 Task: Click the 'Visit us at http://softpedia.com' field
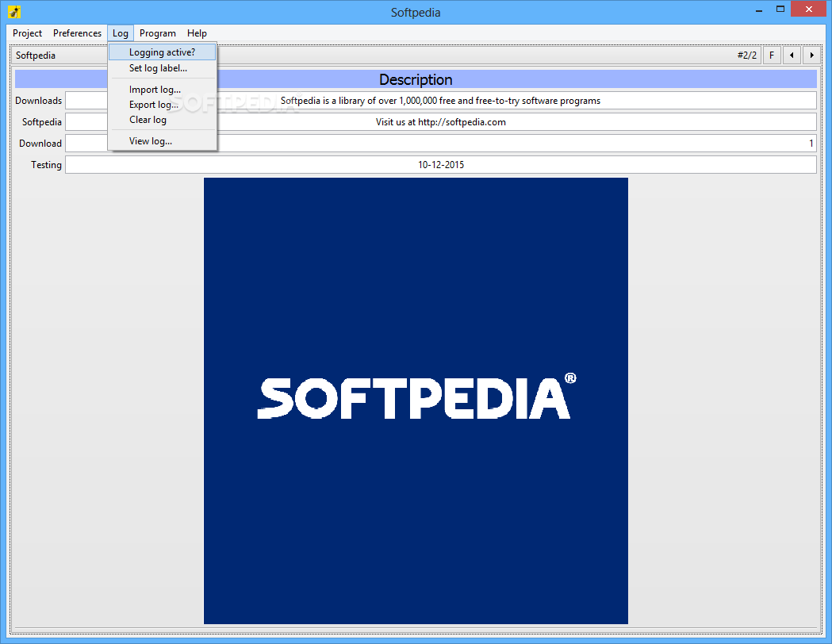[x=440, y=122]
